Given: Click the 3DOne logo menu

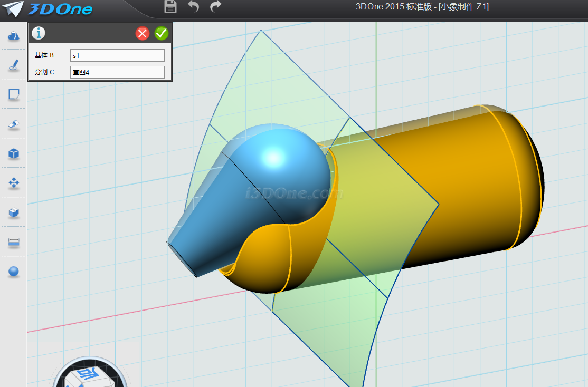Looking at the screenshot, I should tap(51, 9).
